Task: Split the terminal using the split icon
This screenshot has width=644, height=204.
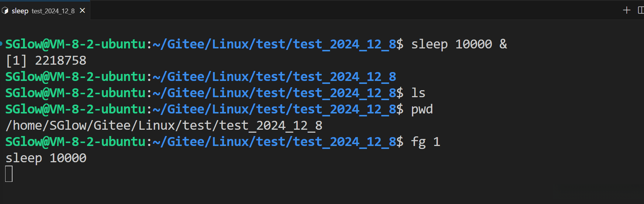Action: [641, 10]
